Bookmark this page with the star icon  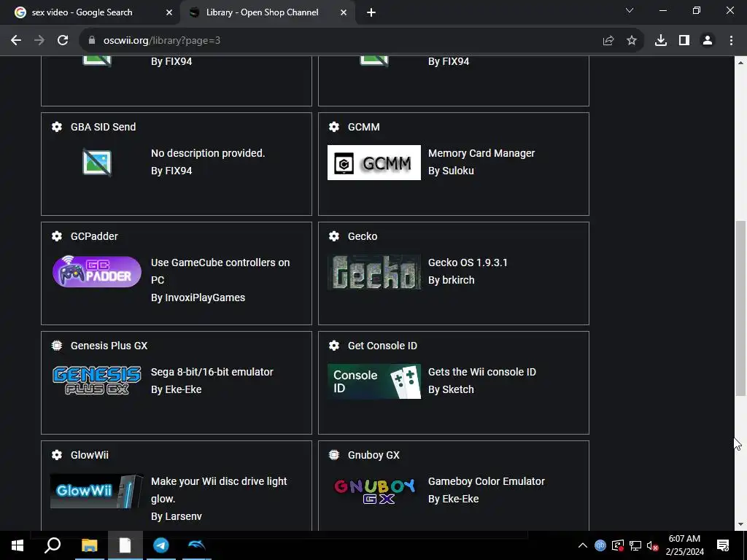pos(632,41)
